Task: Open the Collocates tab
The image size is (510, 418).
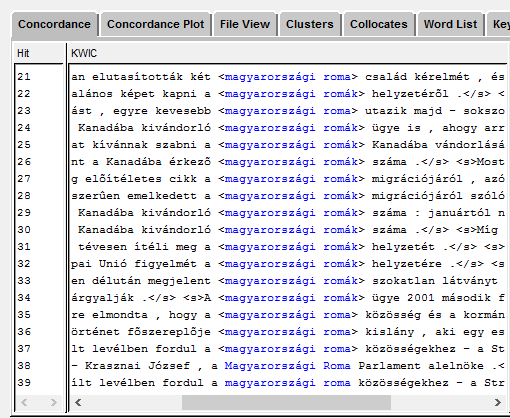Action: (379, 24)
